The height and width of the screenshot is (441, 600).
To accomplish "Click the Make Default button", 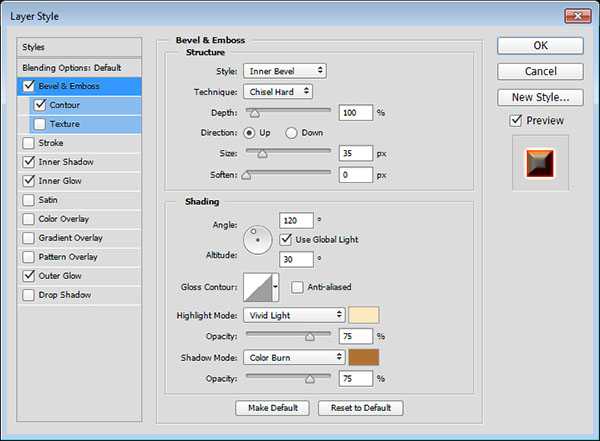I will pyautogui.click(x=272, y=408).
